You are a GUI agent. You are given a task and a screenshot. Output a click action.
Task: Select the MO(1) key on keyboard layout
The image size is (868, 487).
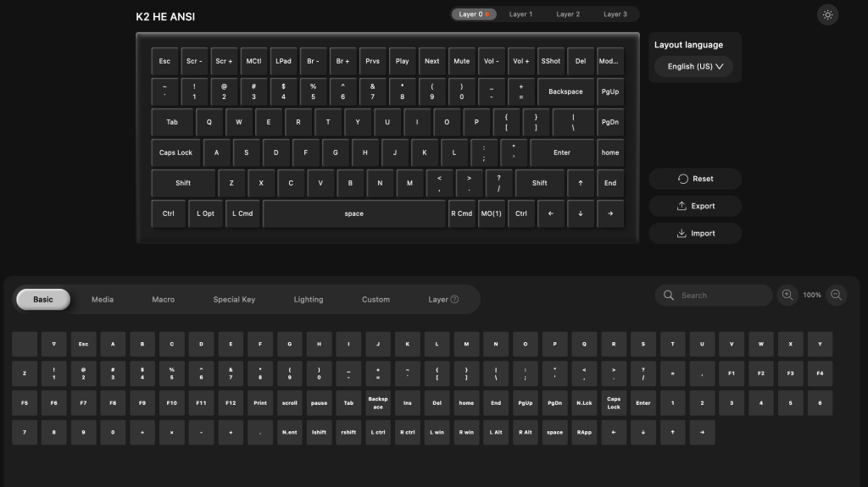pos(491,213)
